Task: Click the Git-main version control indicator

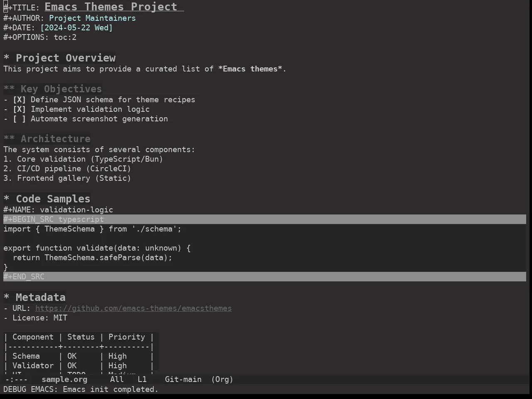Action: click(183, 379)
